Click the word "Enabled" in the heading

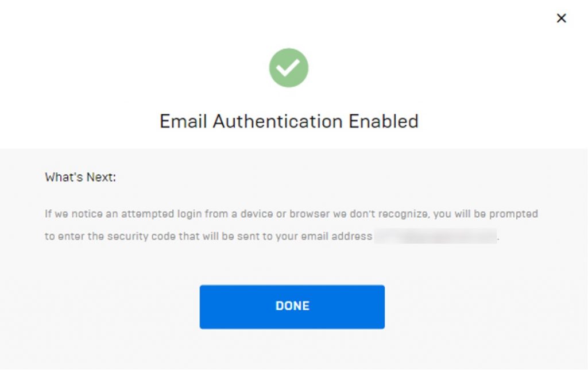tap(384, 122)
